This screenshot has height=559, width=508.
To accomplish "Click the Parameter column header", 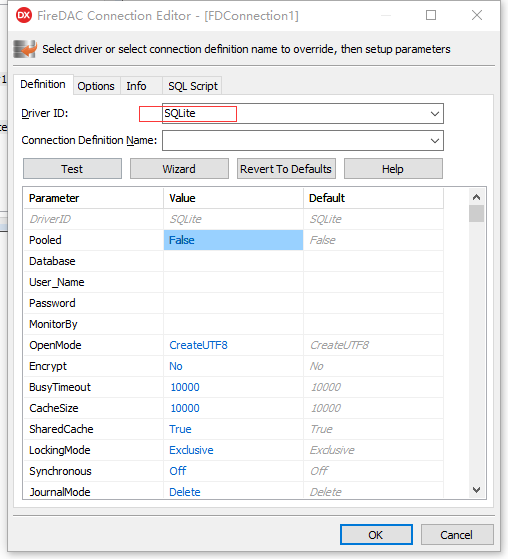I will pos(93,198).
